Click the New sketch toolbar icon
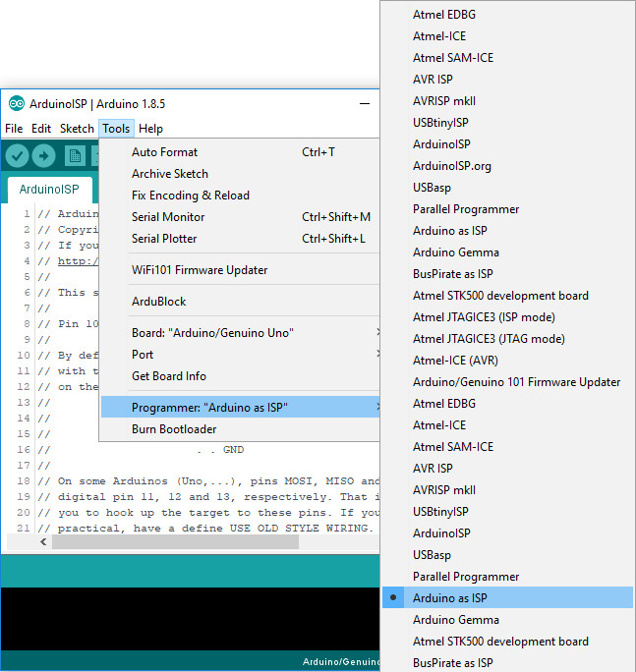Screen dimensions: 636x672 point(75,155)
